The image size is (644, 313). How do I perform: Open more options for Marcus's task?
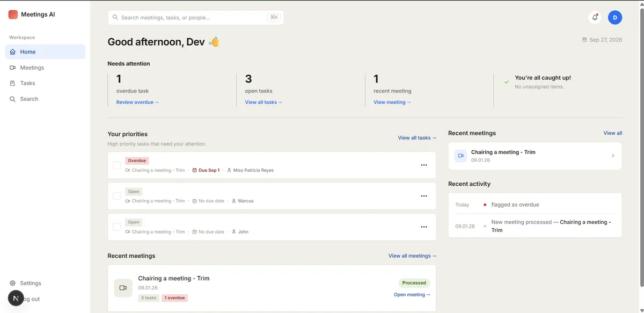pyautogui.click(x=424, y=196)
